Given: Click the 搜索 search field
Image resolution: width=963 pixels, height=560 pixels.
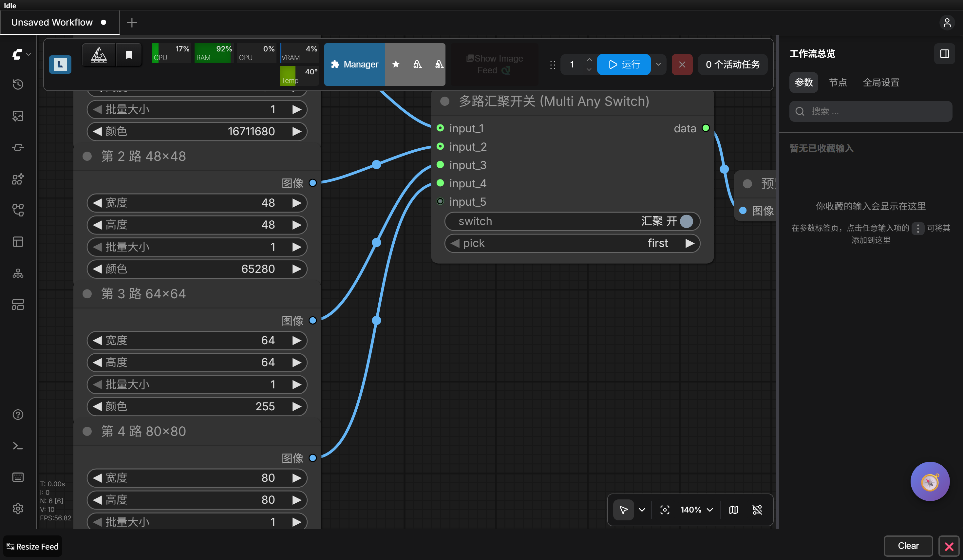Looking at the screenshot, I should (871, 111).
